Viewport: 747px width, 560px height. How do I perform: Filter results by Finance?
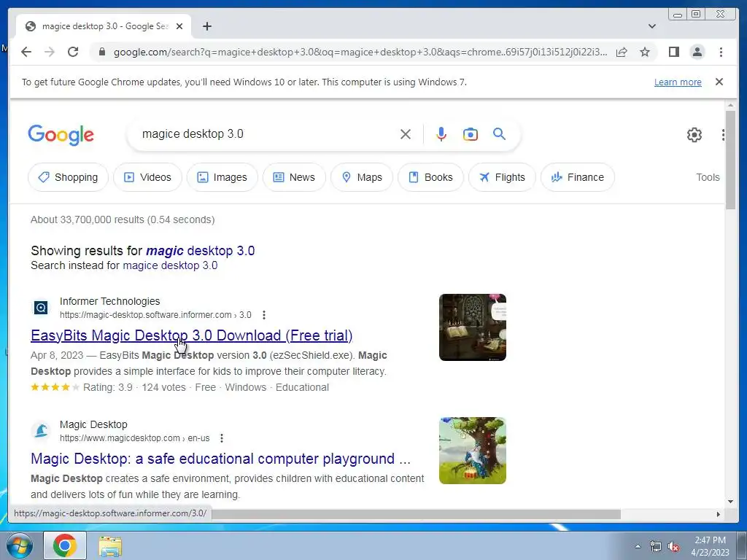578,177
